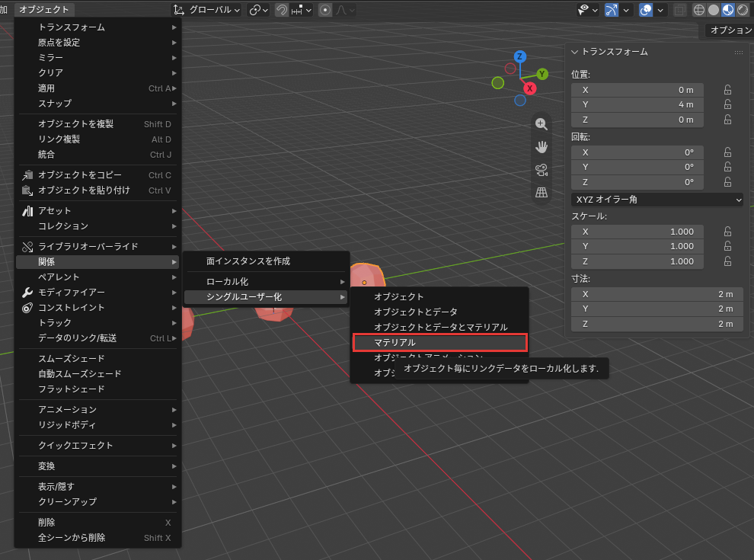Click the zoom magnifier icon in the viewport

click(542, 124)
